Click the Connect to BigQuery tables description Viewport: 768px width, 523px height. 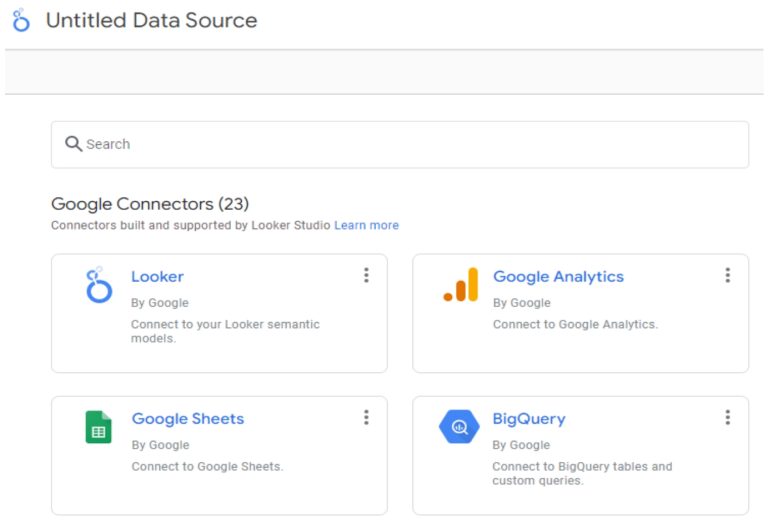tap(582, 473)
